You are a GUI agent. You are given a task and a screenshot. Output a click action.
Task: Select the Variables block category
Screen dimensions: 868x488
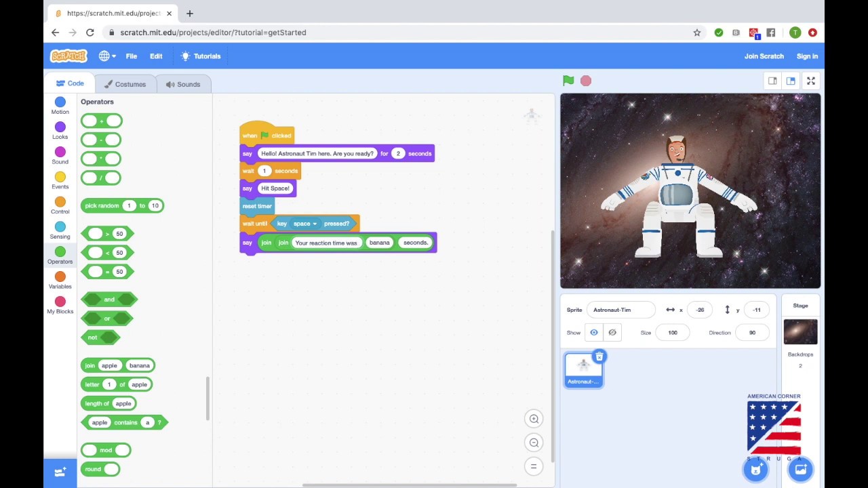pyautogui.click(x=60, y=281)
